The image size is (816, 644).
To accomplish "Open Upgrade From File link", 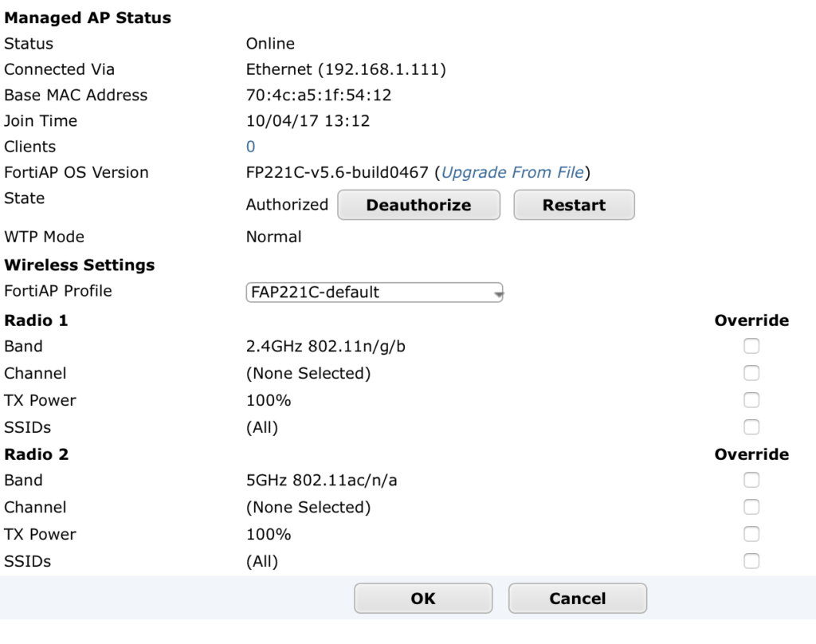I will [512, 172].
